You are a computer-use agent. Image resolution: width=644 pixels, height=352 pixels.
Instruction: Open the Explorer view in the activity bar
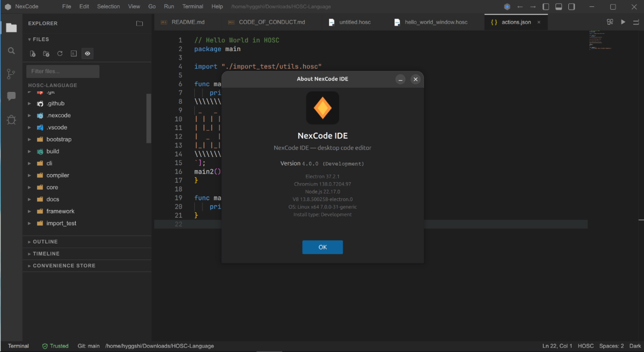click(x=11, y=27)
